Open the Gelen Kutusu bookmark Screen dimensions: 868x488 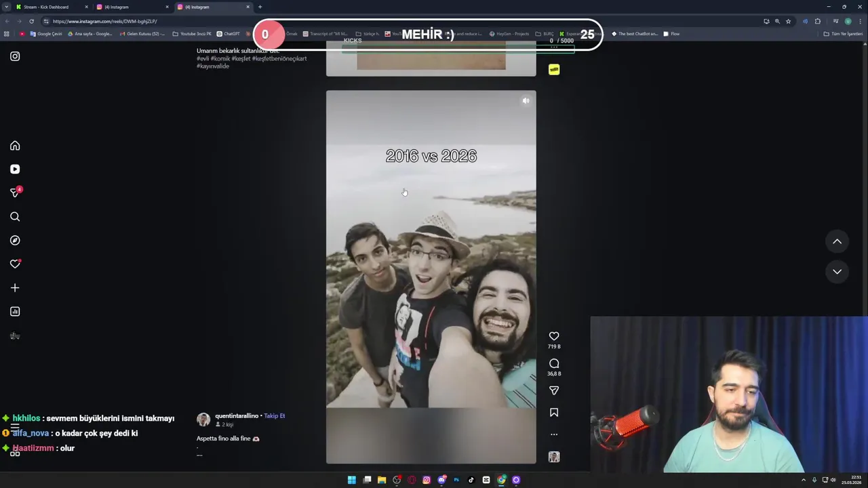coord(142,34)
